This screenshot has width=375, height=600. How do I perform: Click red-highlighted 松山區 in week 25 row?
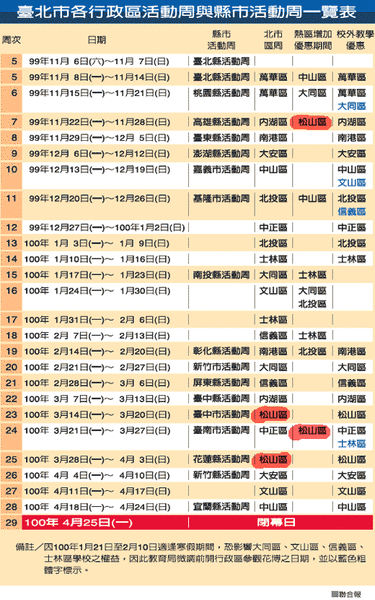coord(272,459)
